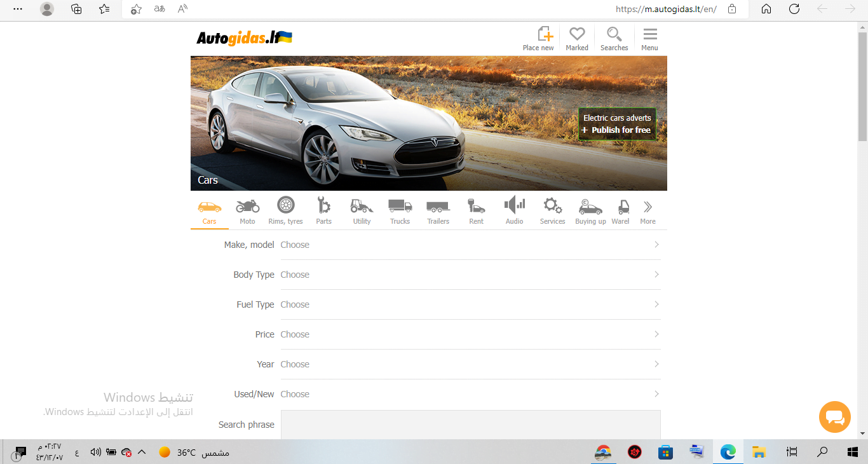
Task: Open the hamburger Menu
Action: pos(649,39)
